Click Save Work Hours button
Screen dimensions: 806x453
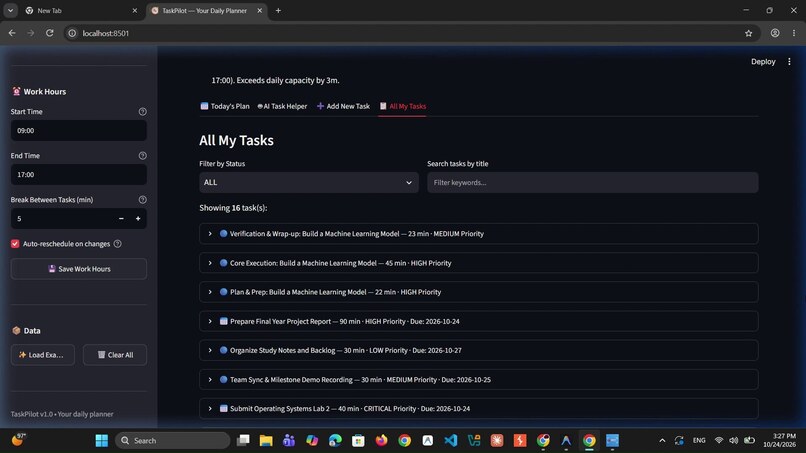click(x=79, y=269)
